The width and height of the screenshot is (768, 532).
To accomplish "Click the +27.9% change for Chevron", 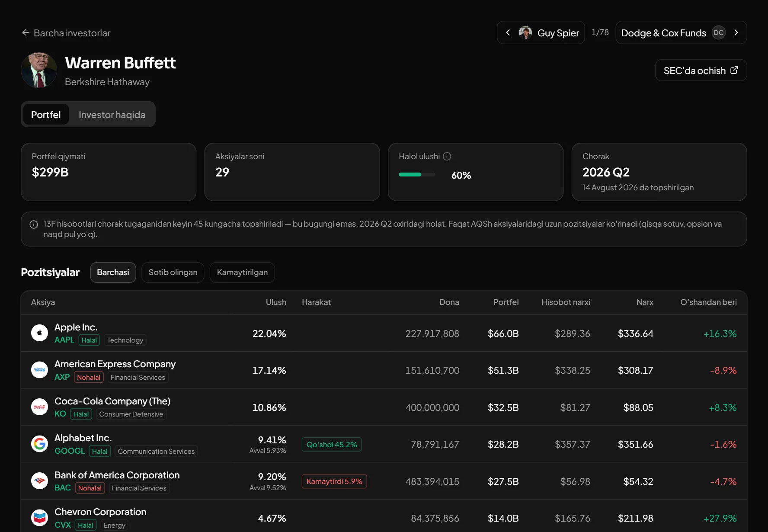I will pyautogui.click(x=720, y=518).
